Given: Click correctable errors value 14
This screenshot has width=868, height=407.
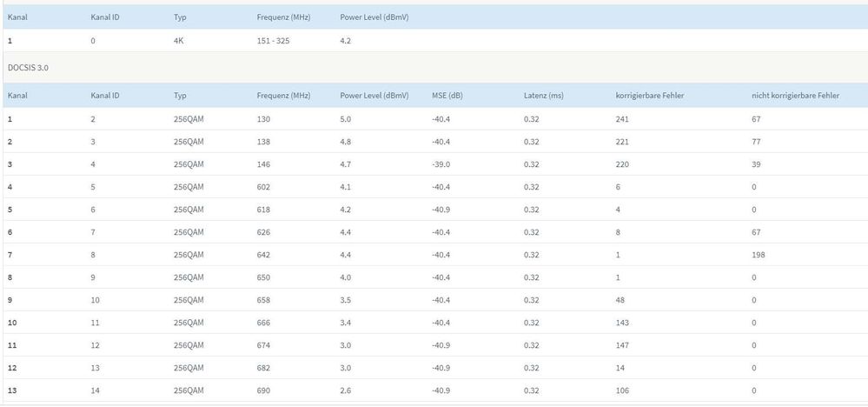Looking at the screenshot, I should click(620, 368).
